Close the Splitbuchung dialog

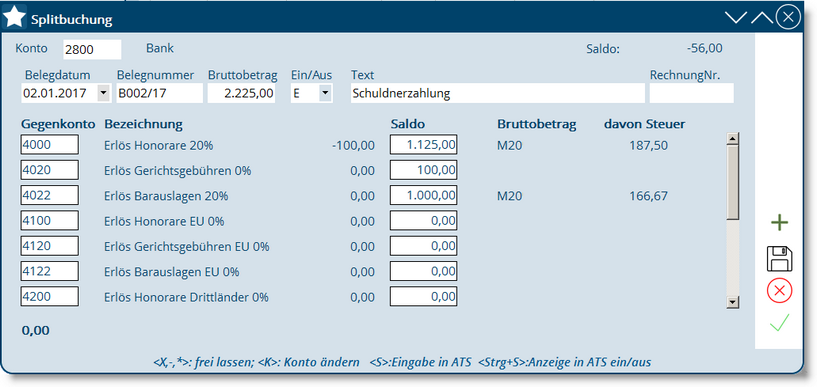tap(788, 18)
